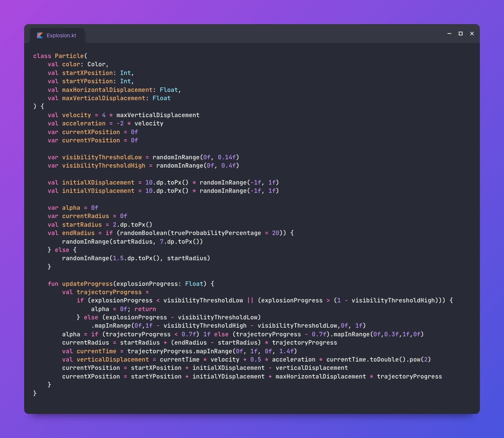
Task: Click the 1.4f value in currentTime line
Action: (286, 351)
